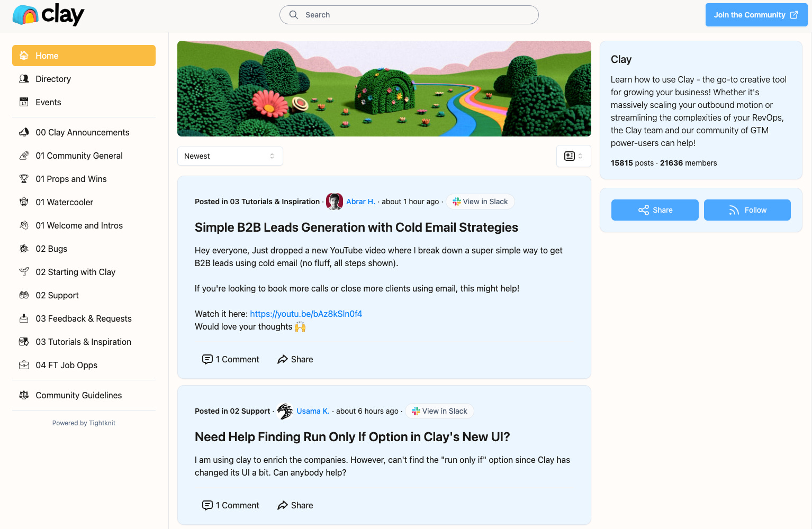812x529 pixels.
Task: Open 01 Watercooler channel
Action: point(84,202)
